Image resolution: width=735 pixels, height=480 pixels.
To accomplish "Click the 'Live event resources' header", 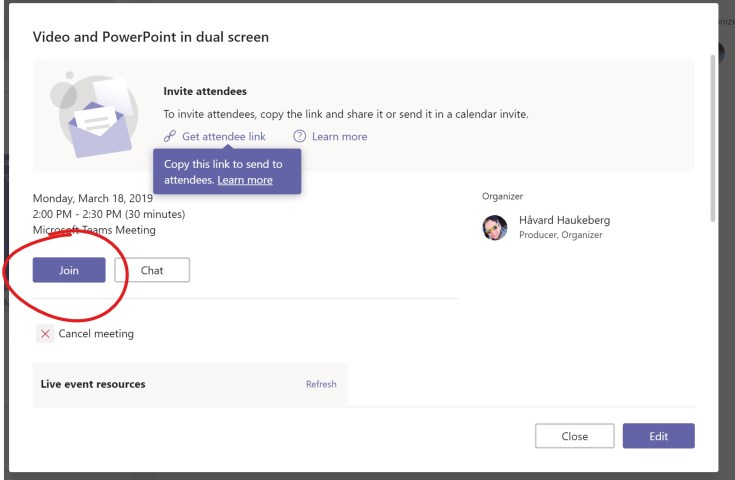I will point(93,384).
